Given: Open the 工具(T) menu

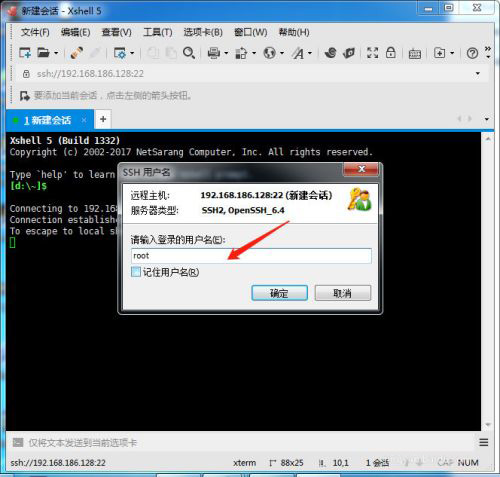Looking at the screenshot, I should (158, 32).
